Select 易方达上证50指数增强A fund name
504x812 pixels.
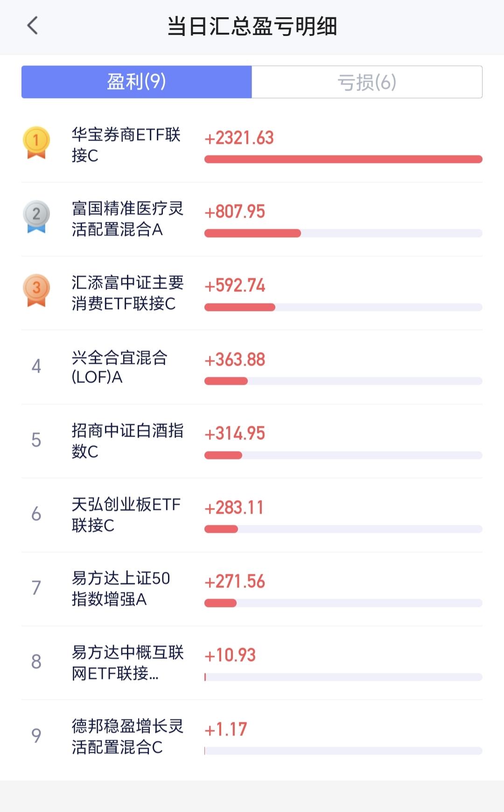[x=121, y=588]
